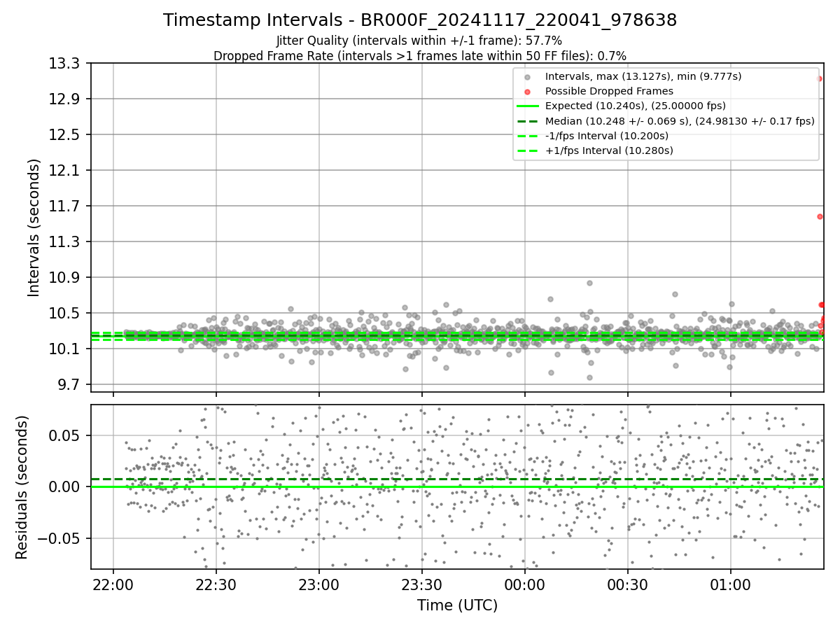Click the dark green dashed Median line sample in legend

point(528,121)
